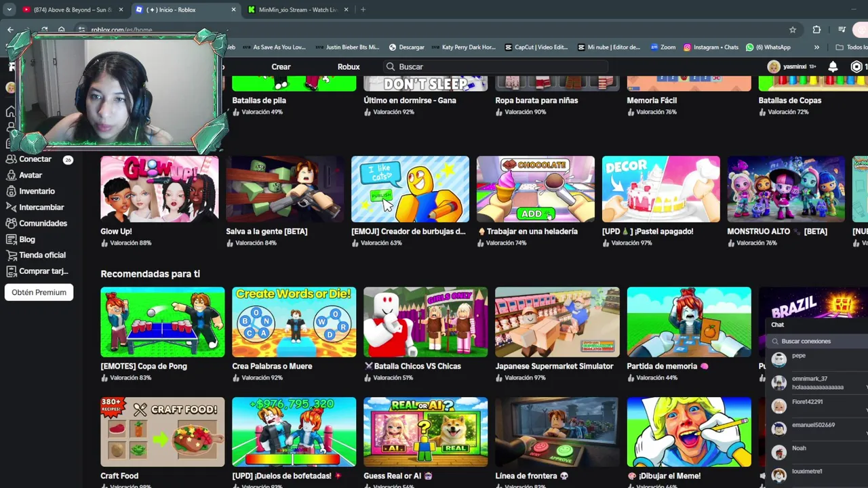Expand the browser tab search dropdown

(9, 9)
